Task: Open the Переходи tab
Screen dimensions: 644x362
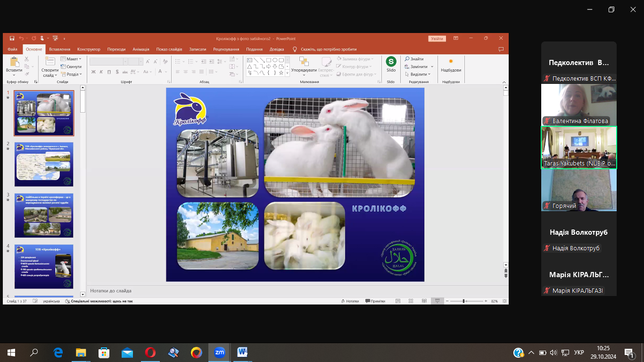Action: click(x=116, y=49)
